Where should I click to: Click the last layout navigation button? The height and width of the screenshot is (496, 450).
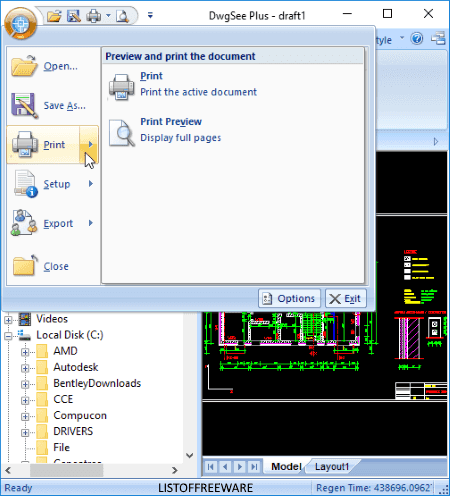pyautogui.click(x=254, y=467)
